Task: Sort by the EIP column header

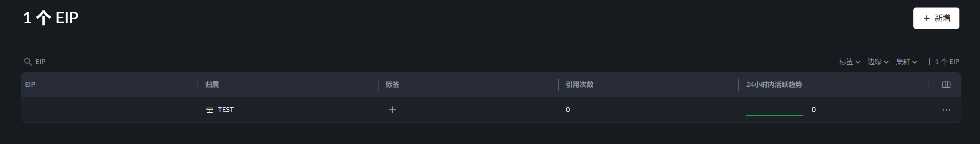Action: [30, 85]
